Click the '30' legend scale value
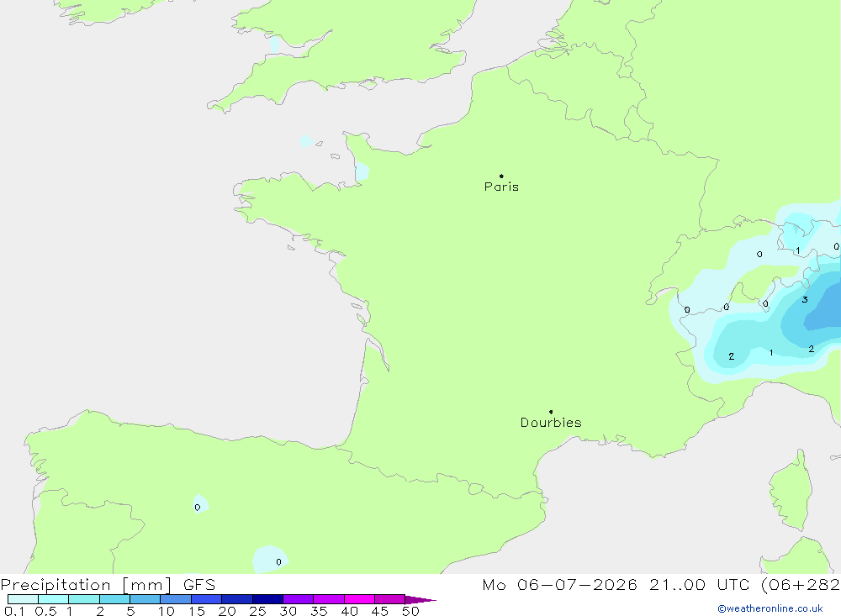Screen dimensions: 841x616 (288, 611)
